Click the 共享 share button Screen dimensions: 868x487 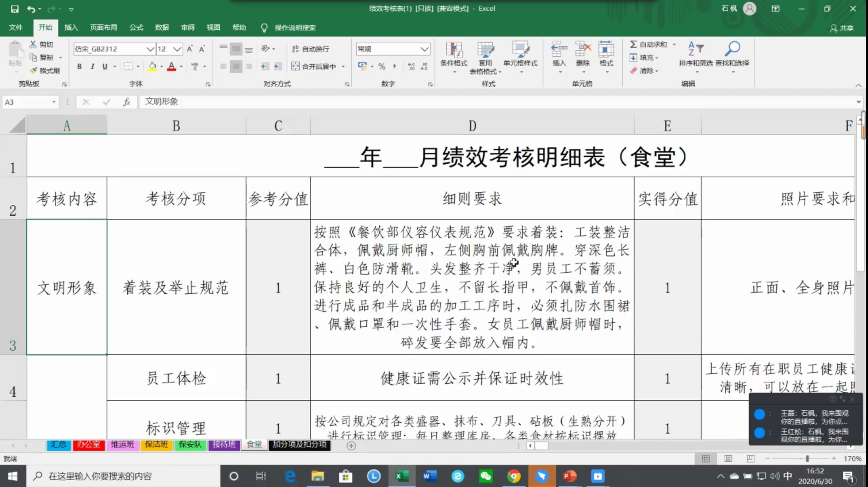click(x=841, y=28)
